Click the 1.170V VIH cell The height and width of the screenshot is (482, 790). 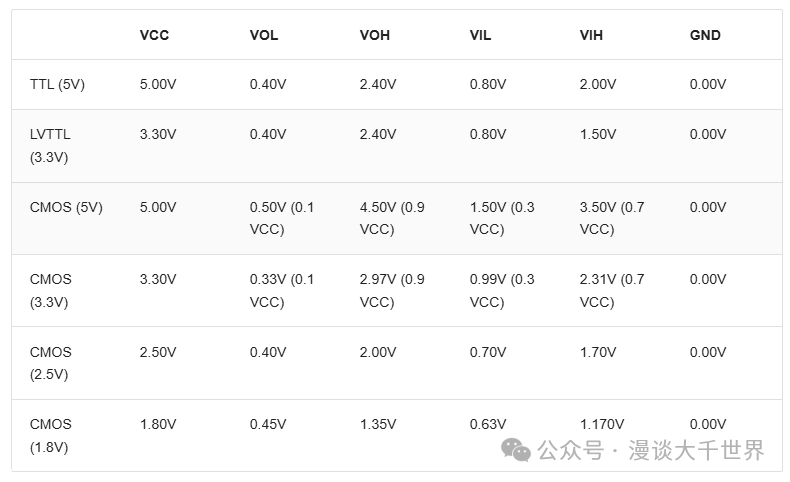point(602,424)
